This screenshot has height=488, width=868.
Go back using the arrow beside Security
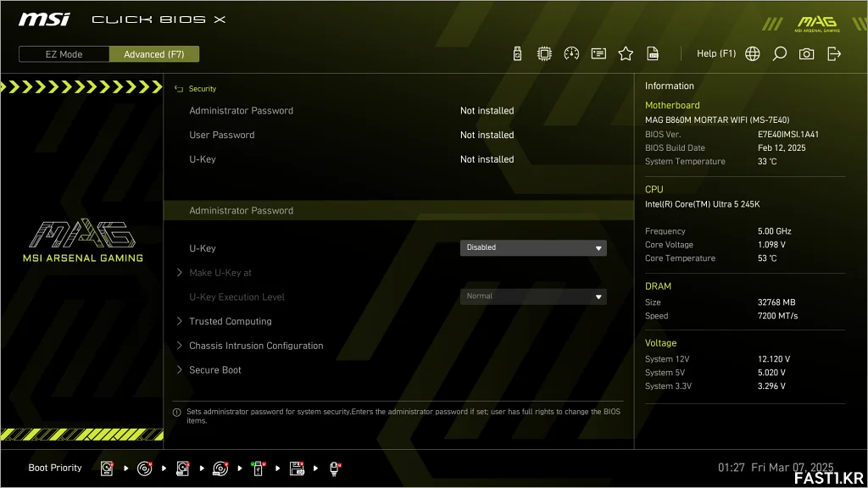(179, 88)
